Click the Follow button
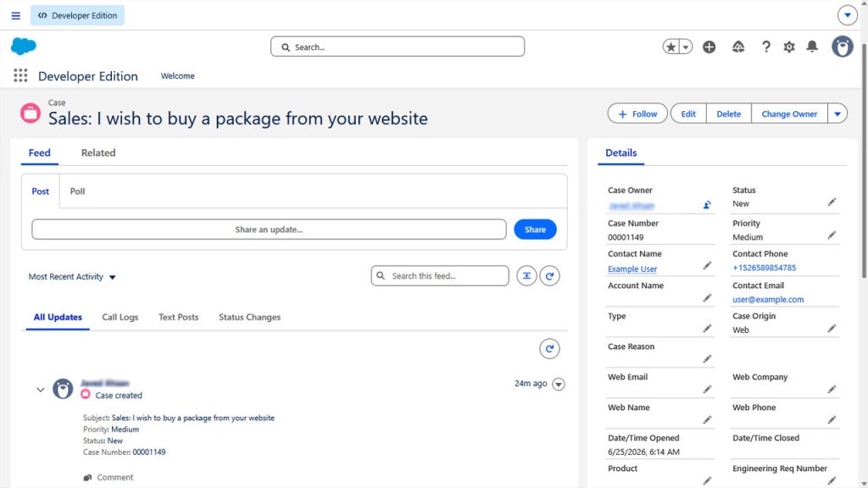This screenshot has width=868, height=488. pyautogui.click(x=637, y=114)
